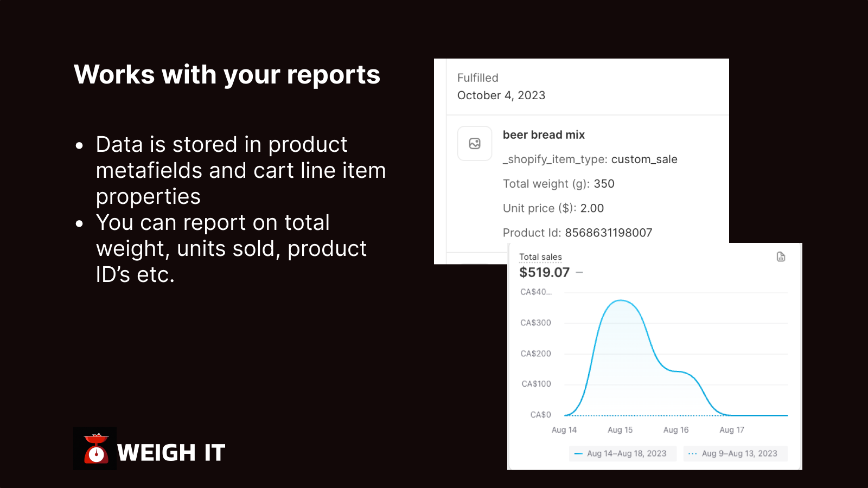Screen dimensions: 868x488
Task: Click the red scale icon in the footer logo
Action: (x=95, y=449)
